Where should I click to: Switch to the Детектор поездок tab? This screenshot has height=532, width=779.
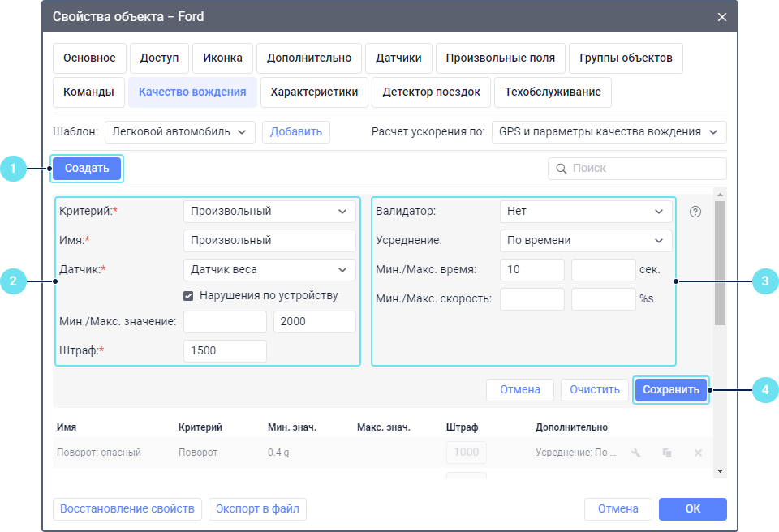tap(431, 92)
